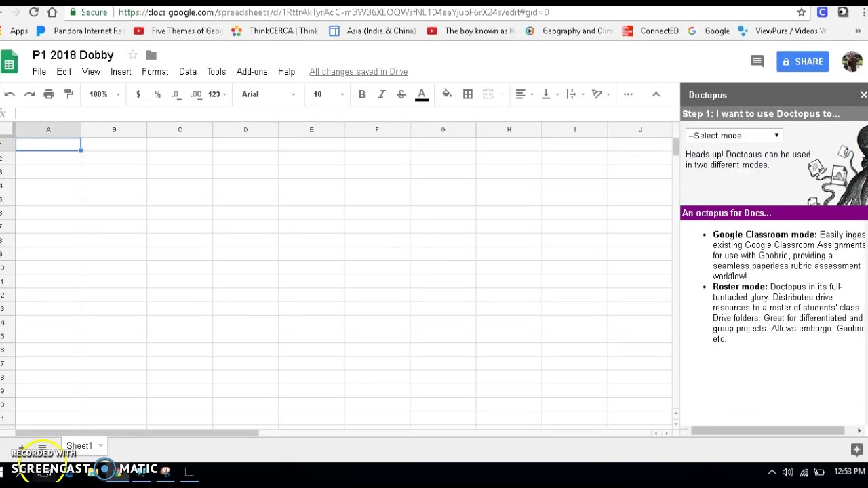This screenshot has width=868, height=488.
Task: Open the 123 number format dropdown
Action: (217, 94)
